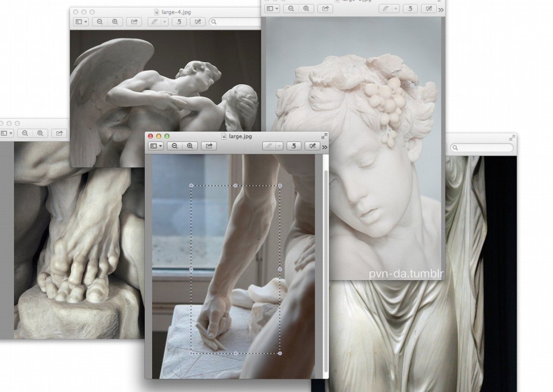Viewport: 553px width, 392px height.
Task: Expand highlight color dropdown in large.jpg window
Action: 279,146
